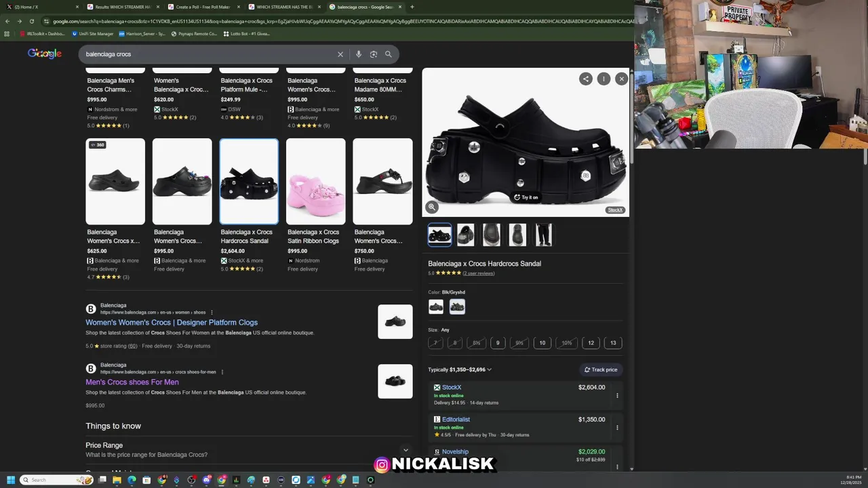This screenshot has height=488, width=868.
Task: Expand the Typically $1,350–$2,696 price range
Action: [460, 369]
